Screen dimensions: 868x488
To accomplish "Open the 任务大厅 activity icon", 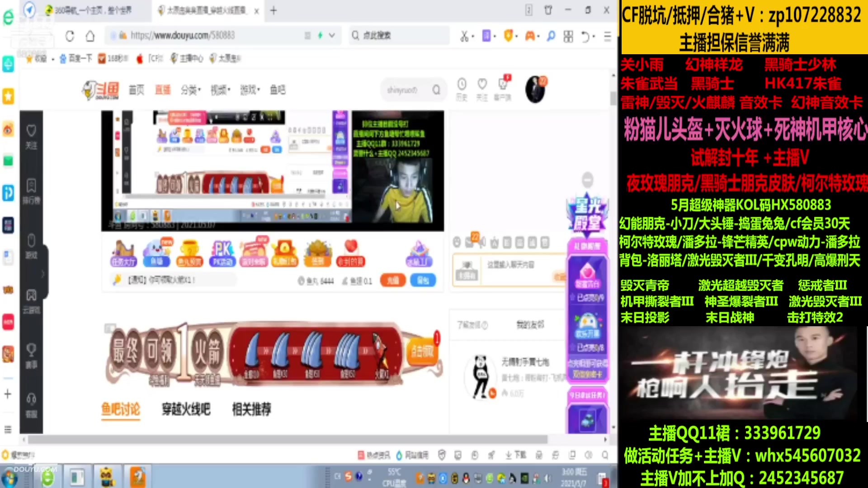I will point(123,253).
